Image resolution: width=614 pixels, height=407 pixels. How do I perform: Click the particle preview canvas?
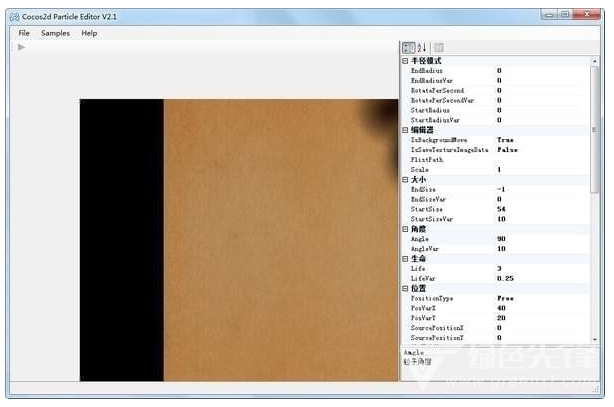[x=239, y=240]
